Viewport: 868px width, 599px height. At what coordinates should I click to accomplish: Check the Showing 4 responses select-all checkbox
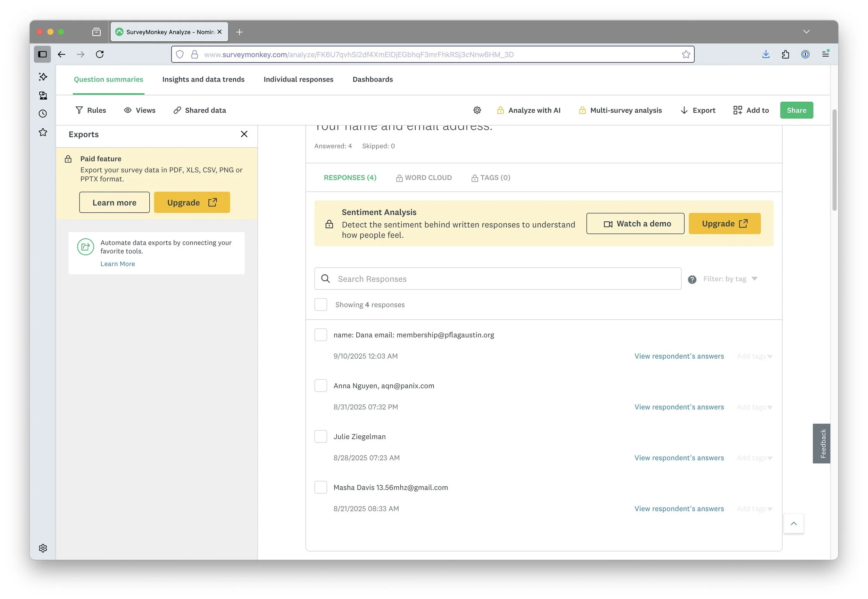tap(321, 305)
